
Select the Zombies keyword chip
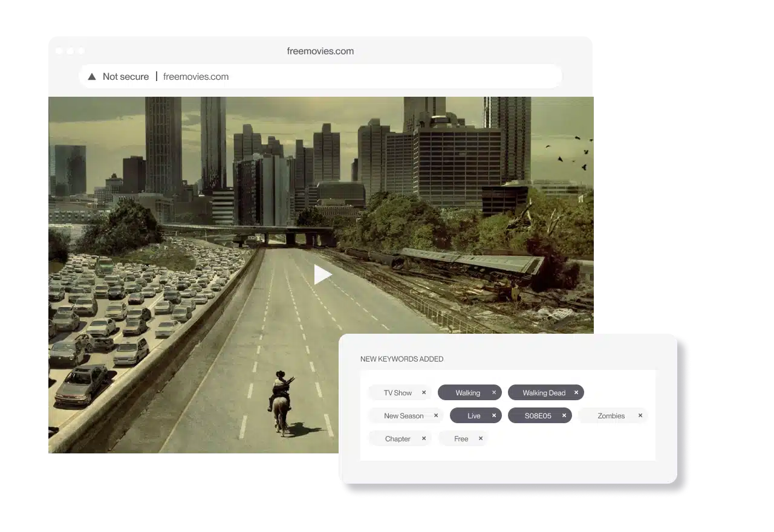613,416
